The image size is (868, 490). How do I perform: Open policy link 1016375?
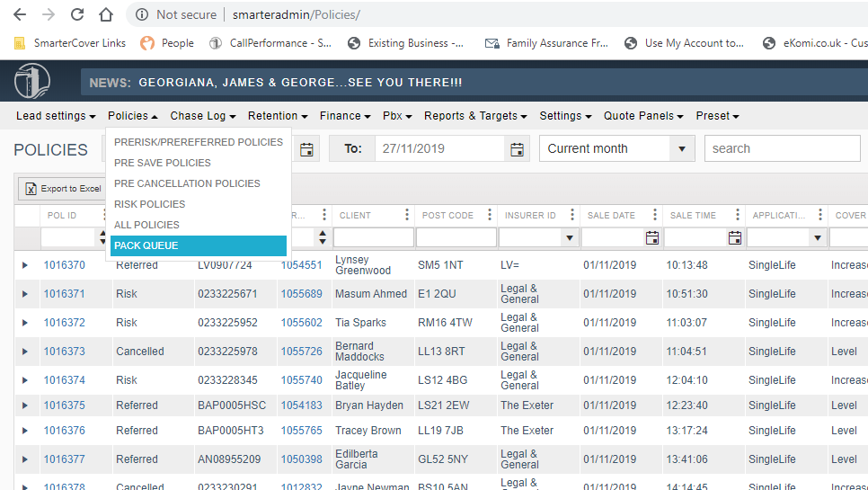click(x=65, y=405)
